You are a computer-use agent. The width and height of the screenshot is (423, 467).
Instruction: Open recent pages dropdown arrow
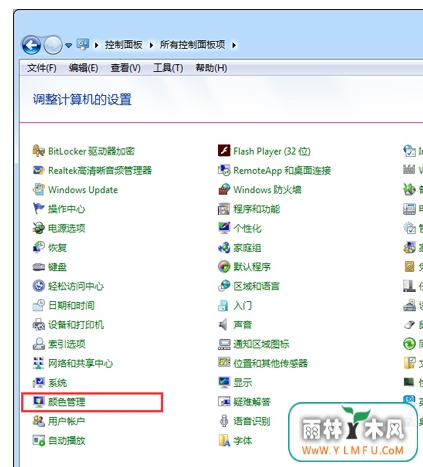(68, 45)
